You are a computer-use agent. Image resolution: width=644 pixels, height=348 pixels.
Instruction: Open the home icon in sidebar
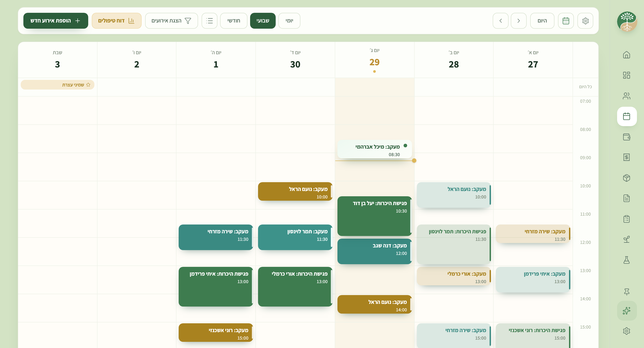click(627, 55)
